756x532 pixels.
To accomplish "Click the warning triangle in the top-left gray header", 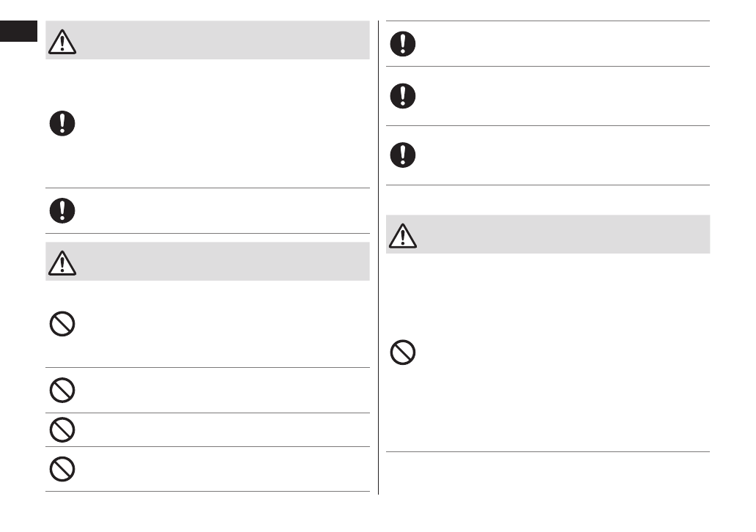I will coord(62,43).
